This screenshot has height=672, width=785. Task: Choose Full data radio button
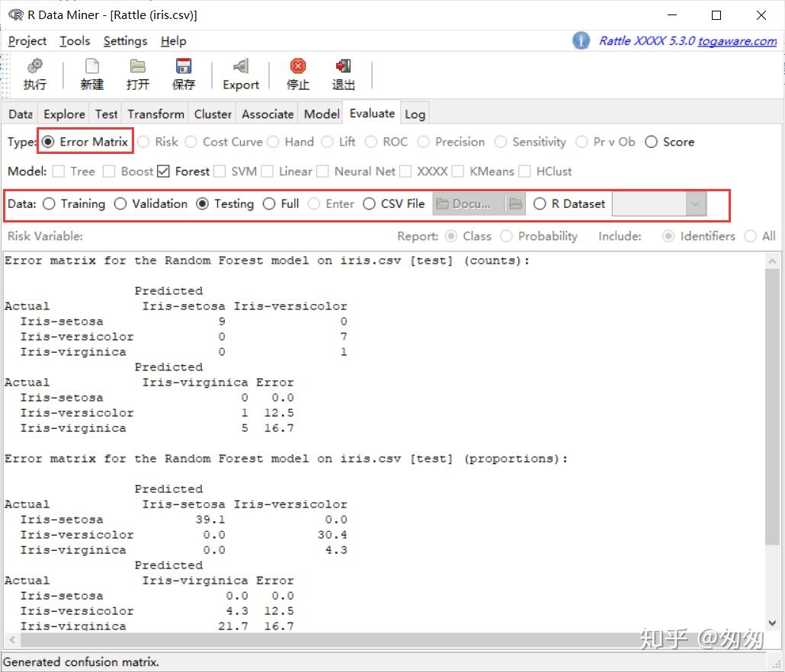[x=269, y=203]
